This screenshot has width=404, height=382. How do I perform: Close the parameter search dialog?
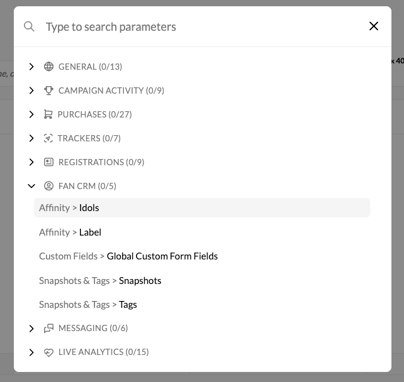(374, 26)
